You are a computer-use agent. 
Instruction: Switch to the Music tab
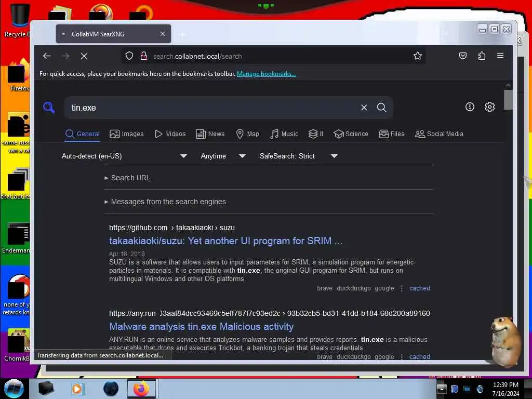coord(284,134)
